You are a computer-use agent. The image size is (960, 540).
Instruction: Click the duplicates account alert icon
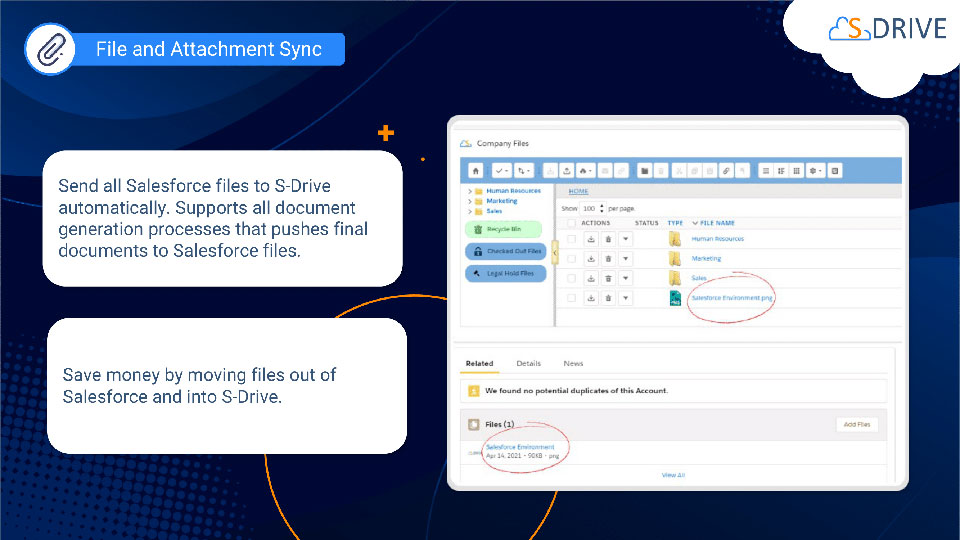click(x=473, y=391)
